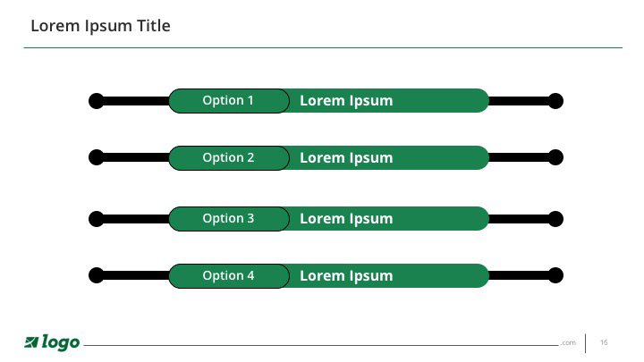
Task: Select the Option 3 label pill
Action: pyautogui.click(x=229, y=219)
